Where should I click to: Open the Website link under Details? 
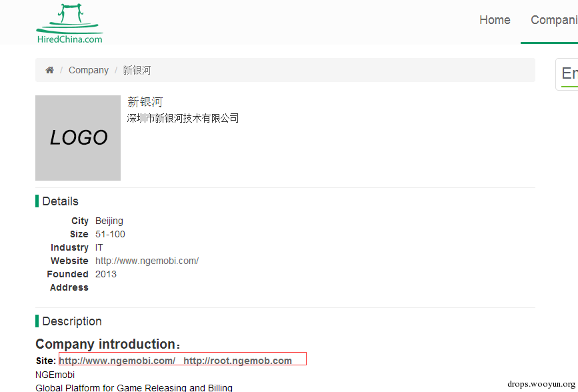click(147, 261)
